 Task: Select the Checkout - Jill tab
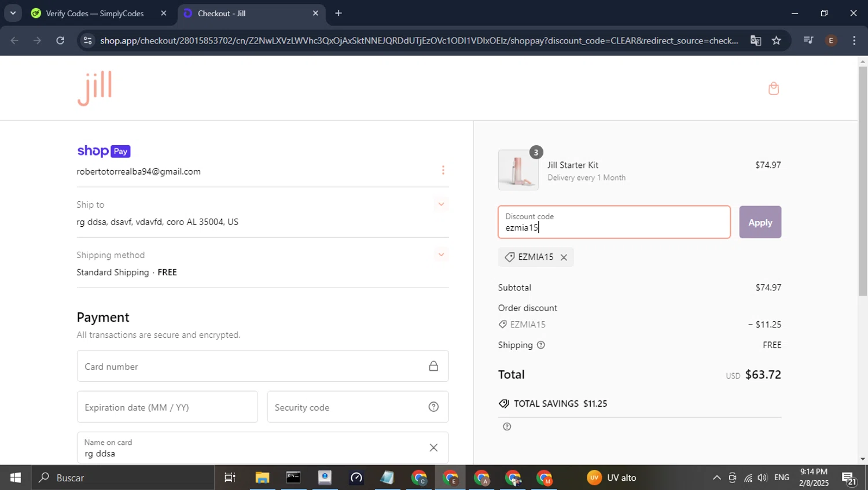(252, 13)
